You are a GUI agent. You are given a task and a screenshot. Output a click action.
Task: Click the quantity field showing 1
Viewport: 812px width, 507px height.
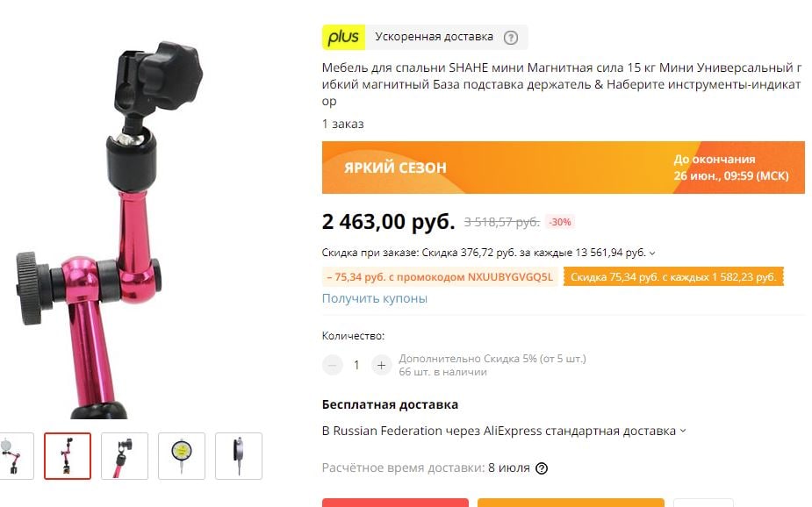(x=356, y=365)
